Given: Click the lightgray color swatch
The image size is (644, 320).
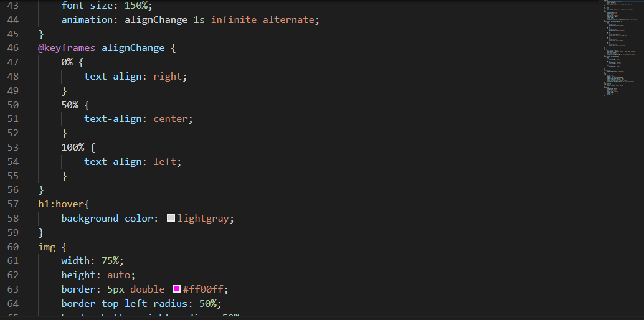Looking at the screenshot, I should (x=171, y=219).
